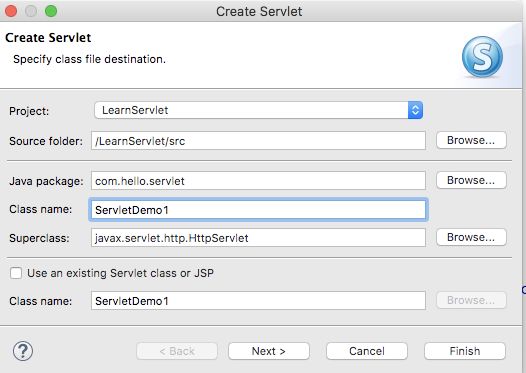Enable Use an existing Servlet class checkbox
Image resolution: width=526 pixels, height=373 pixels.
(x=16, y=273)
